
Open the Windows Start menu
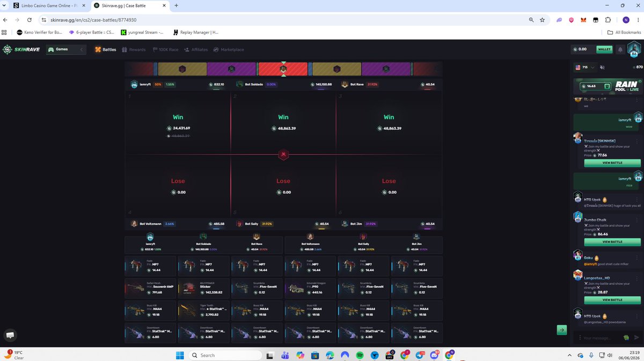tap(179, 355)
